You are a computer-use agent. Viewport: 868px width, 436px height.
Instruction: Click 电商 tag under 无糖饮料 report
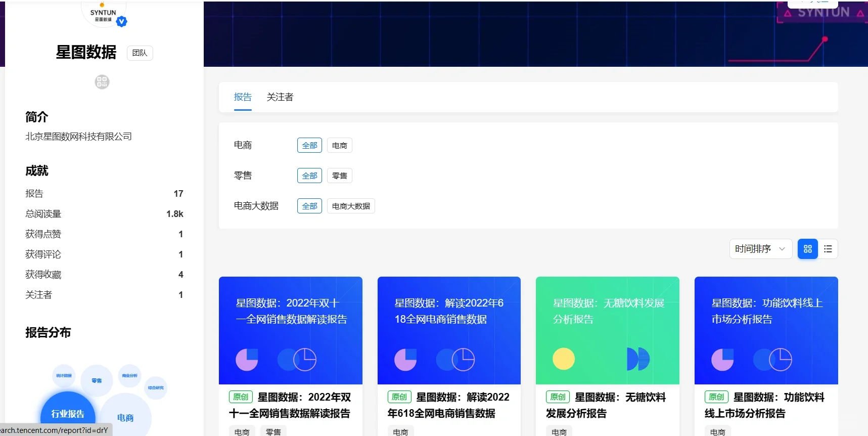tap(559, 431)
